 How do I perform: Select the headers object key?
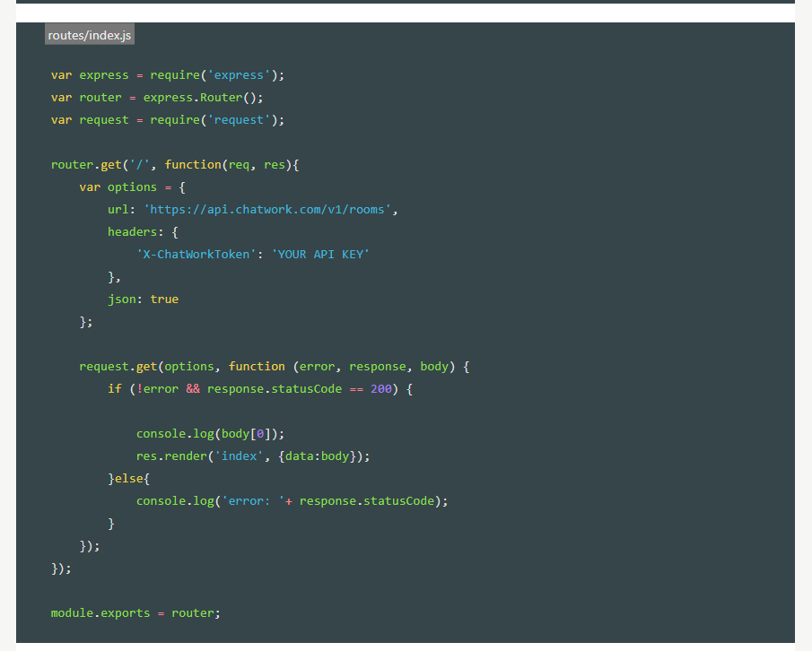pos(132,231)
